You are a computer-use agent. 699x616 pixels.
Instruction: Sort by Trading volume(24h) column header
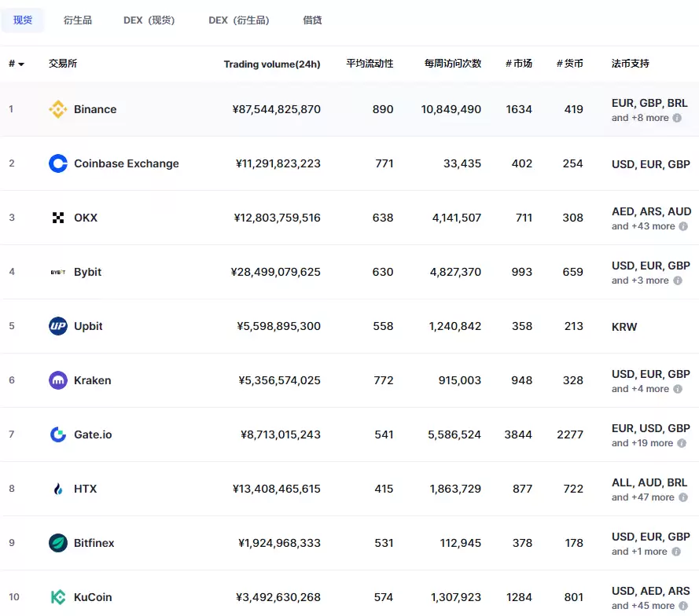(x=271, y=64)
